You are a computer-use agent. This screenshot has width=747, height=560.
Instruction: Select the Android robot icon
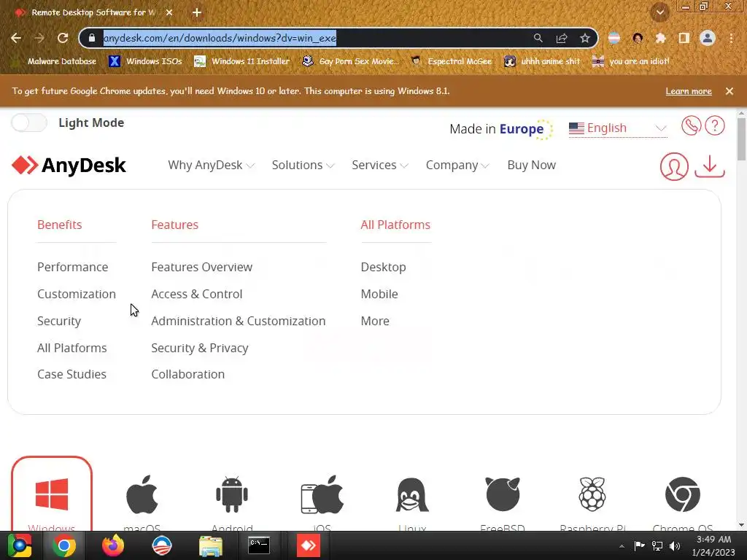pos(232,494)
